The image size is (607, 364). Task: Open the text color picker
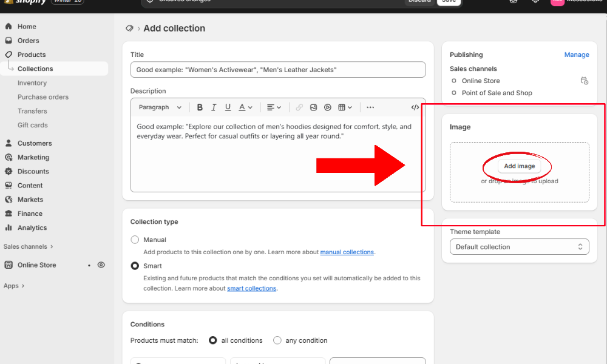(245, 107)
